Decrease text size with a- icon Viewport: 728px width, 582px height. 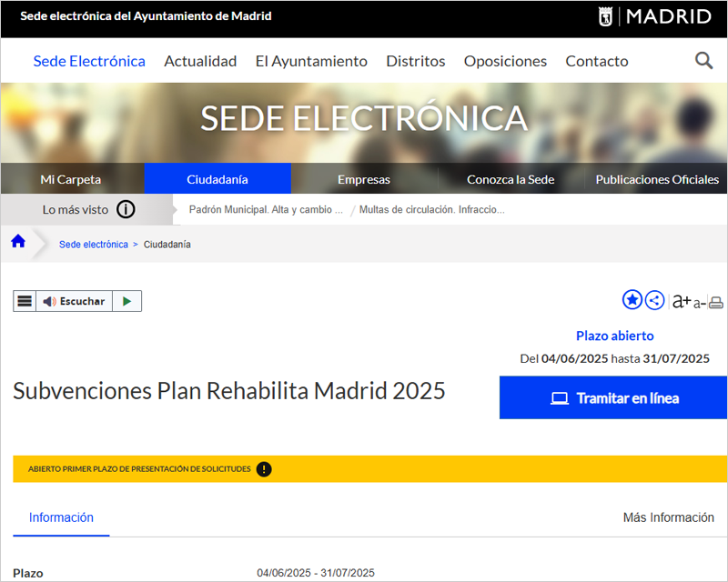(699, 303)
